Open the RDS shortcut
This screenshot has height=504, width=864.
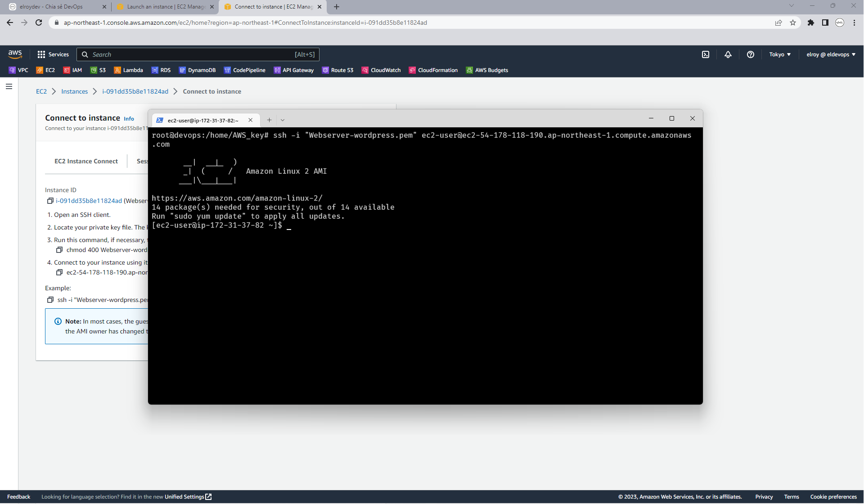tap(161, 70)
